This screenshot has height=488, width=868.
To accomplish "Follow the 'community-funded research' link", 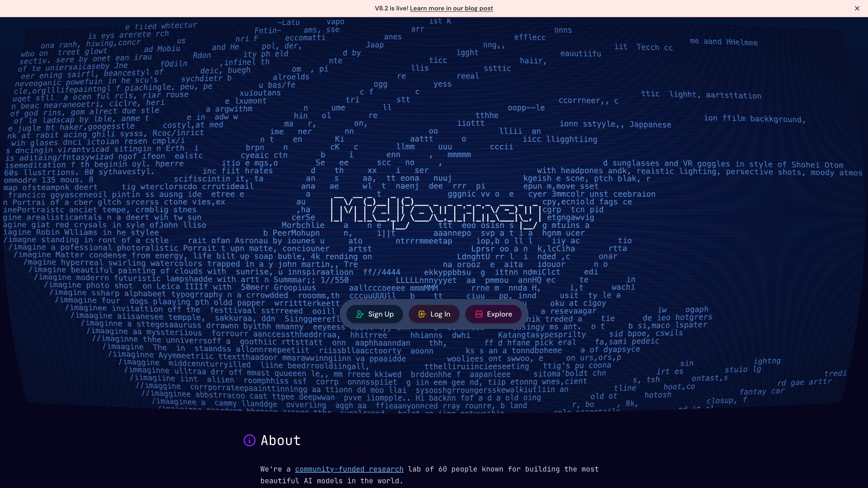I will [x=349, y=469].
